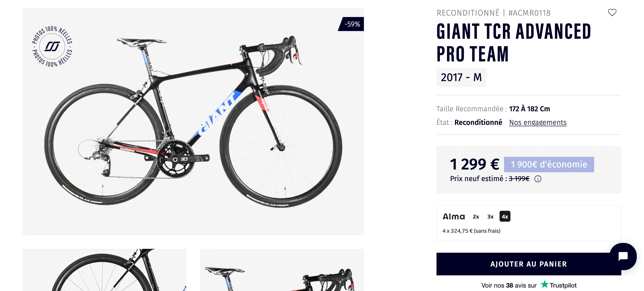Click the "Photos 100% réelles" round badge
This screenshot has height=291, width=644.
tap(52, 46)
